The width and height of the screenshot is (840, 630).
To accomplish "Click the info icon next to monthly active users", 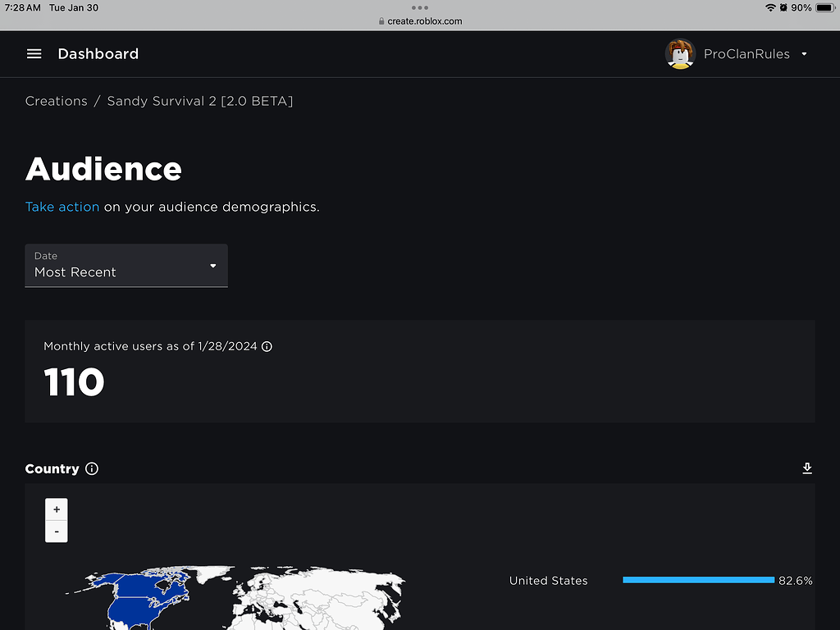I will tap(267, 346).
